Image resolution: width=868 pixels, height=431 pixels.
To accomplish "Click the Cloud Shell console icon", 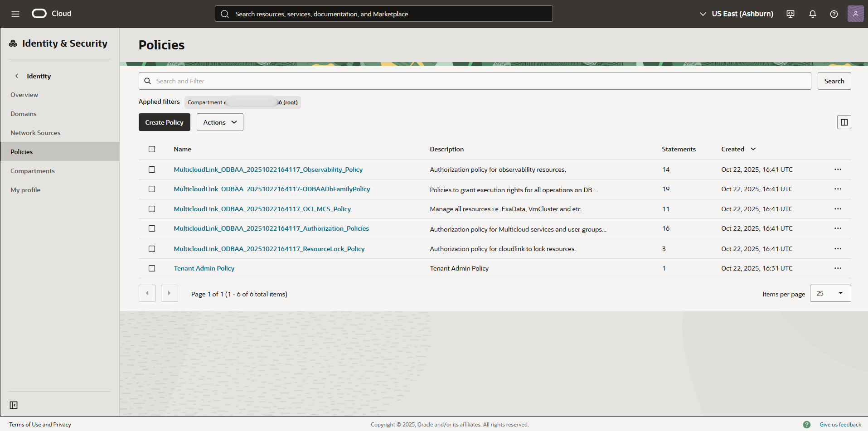I will pyautogui.click(x=790, y=14).
